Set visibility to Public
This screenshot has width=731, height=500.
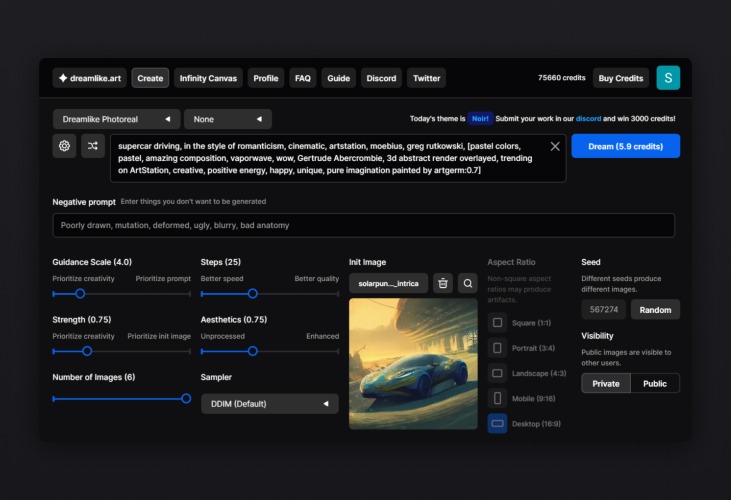tap(655, 383)
